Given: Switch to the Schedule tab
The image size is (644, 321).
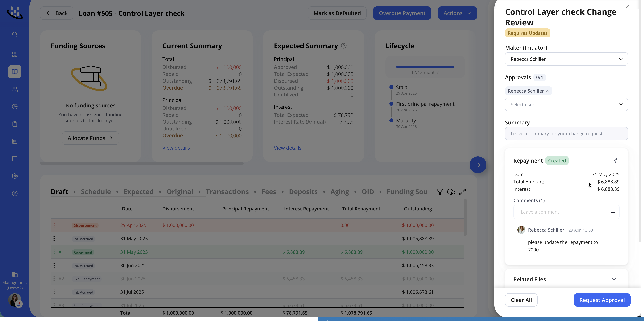Looking at the screenshot, I should click(x=96, y=192).
